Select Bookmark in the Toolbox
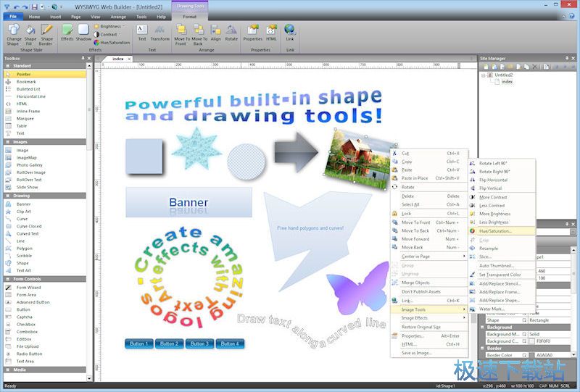This screenshot has height=392, width=580. (45, 82)
